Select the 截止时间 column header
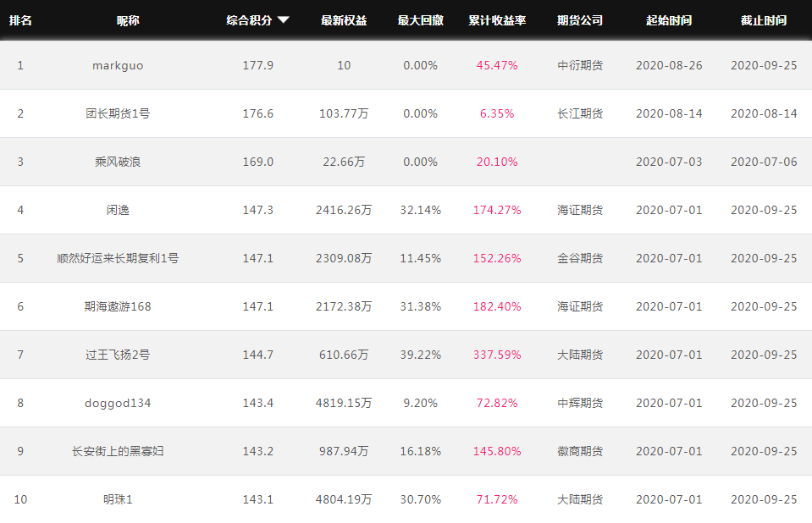The height and width of the screenshot is (523, 812). (x=764, y=20)
